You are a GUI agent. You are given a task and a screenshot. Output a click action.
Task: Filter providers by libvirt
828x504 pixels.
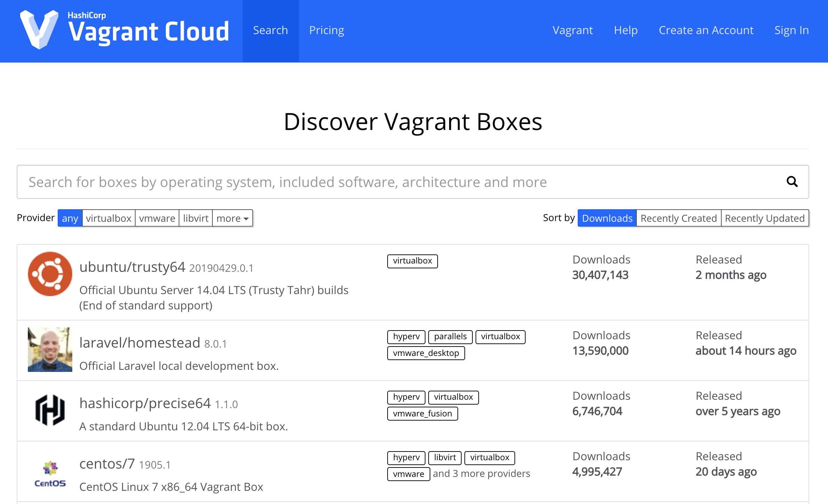[x=196, y=218]
